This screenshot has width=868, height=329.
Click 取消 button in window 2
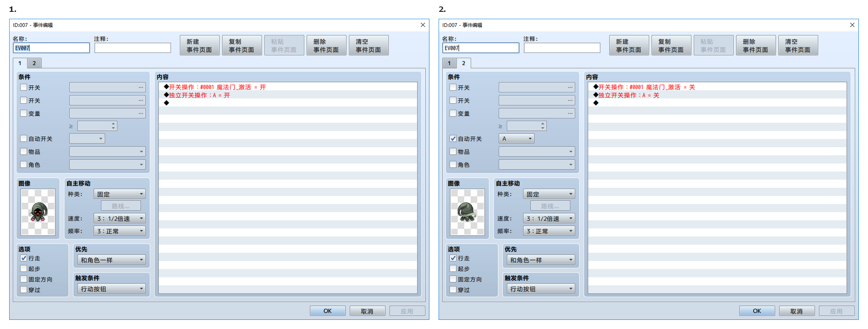tap(797, 311)
